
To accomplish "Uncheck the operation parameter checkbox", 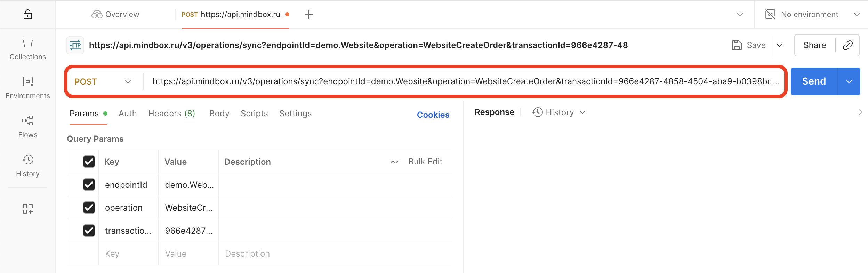I will pyautogui.click(x=89, y=208).
